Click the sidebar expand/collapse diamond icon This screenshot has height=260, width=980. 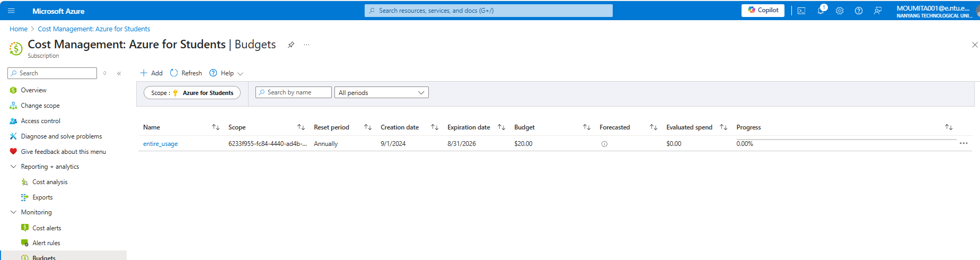105,73
